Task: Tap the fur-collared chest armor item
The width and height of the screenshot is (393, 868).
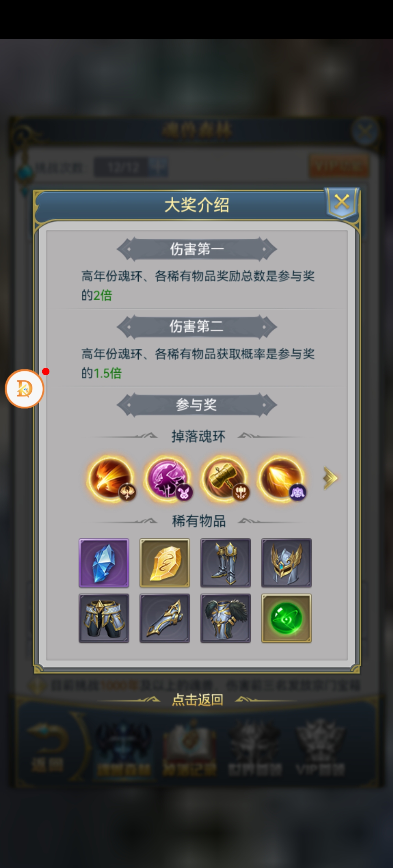Action: 226,618
